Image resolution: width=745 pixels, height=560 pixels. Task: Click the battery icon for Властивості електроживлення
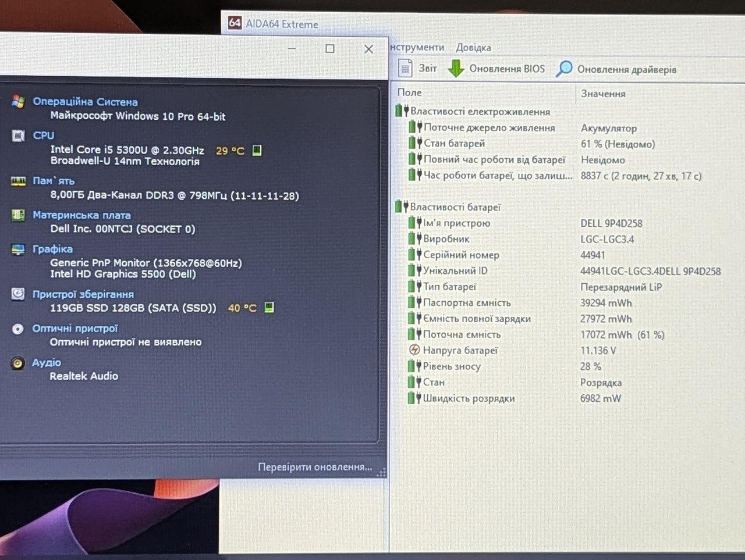[402, 110]
